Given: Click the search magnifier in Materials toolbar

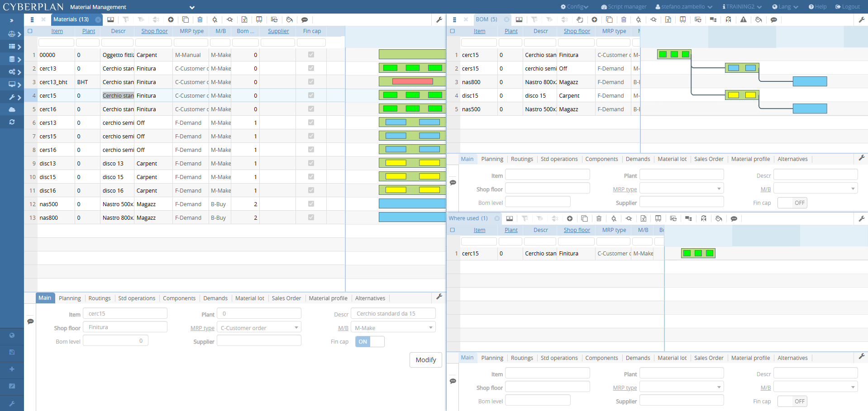Looking at the screenshot, I should [214, 19].
